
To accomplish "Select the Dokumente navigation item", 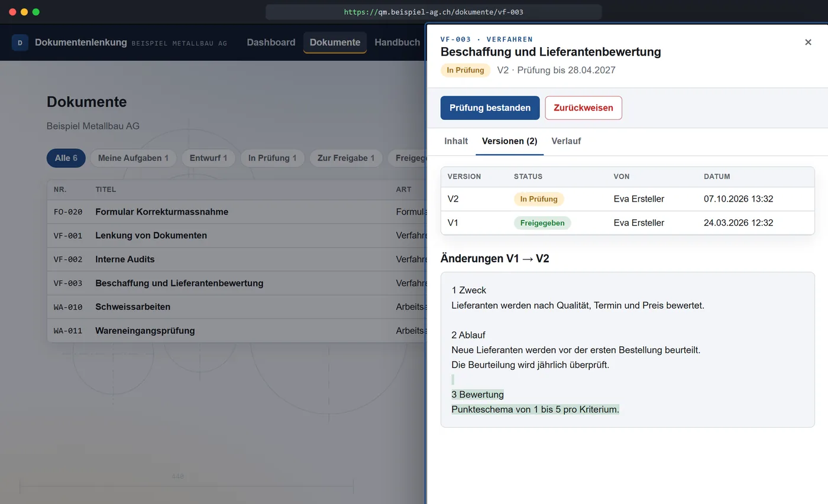I will [335, 43].
